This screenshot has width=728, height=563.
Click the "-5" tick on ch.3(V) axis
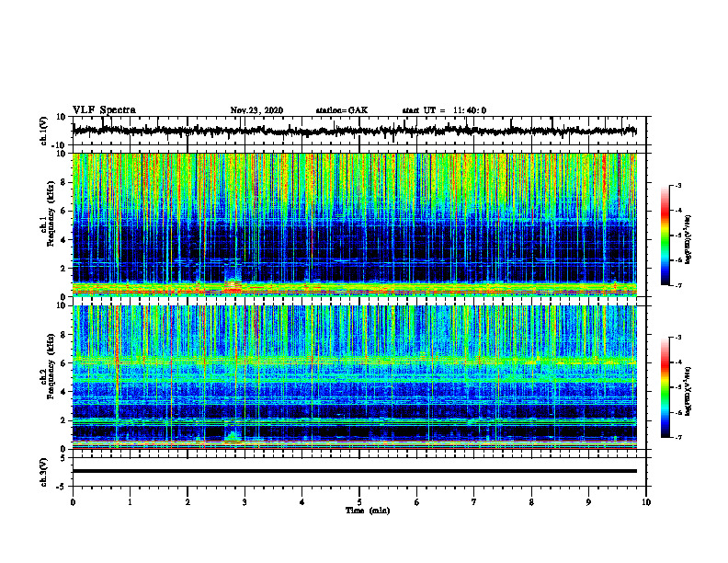tap(62, 487)
